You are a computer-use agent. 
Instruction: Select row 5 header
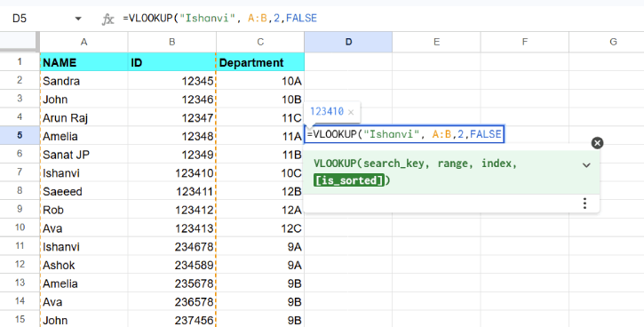pyautogui.click(x=20, y=135)
